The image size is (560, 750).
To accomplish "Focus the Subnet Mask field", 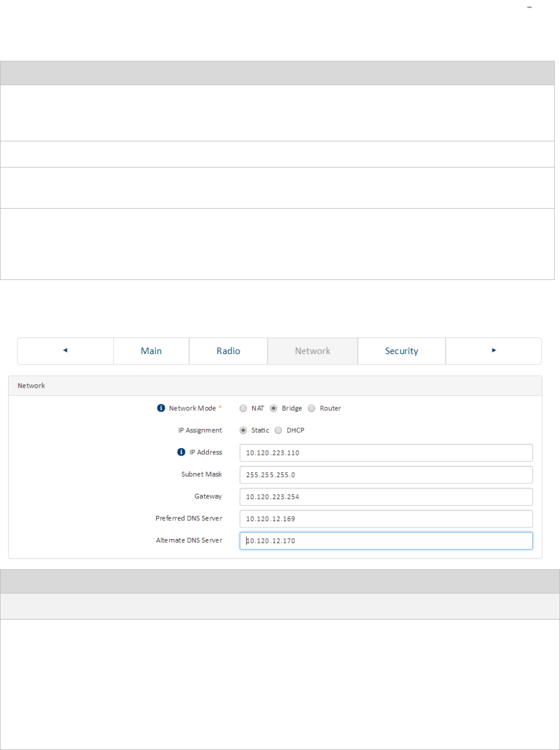I will [x=386, y=475].
